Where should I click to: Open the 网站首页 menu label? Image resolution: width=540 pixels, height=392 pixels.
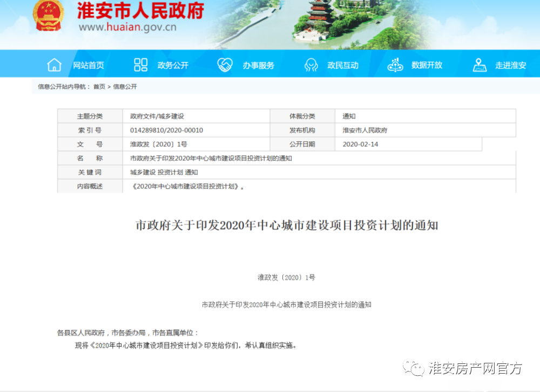pos(89,65)
